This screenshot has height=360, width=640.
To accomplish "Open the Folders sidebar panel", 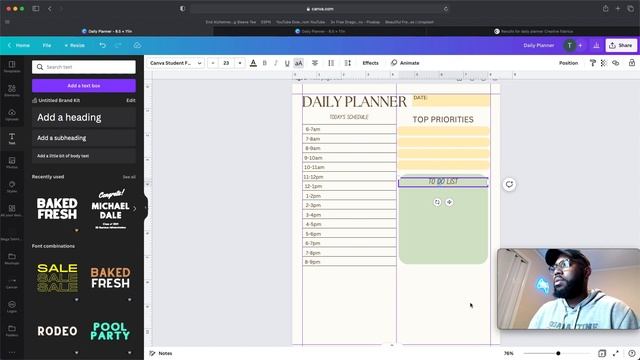I will click(12, 331).
